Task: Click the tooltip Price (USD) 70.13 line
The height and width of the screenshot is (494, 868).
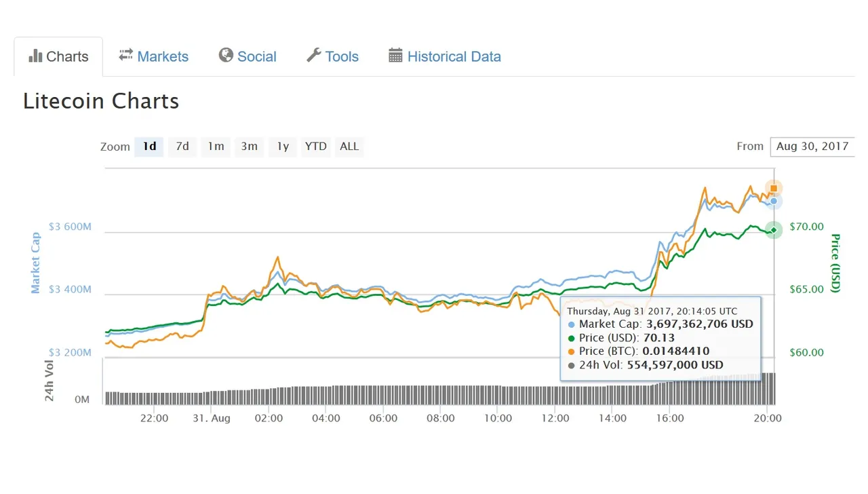Action: pyautogui.click(x=621, y=338)
